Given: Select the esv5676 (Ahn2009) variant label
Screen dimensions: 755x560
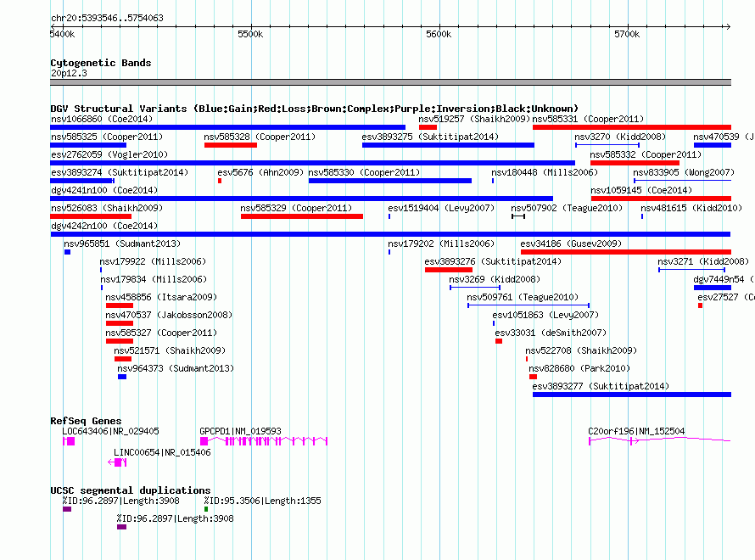Looking at the screenshot, I should 260,172.
